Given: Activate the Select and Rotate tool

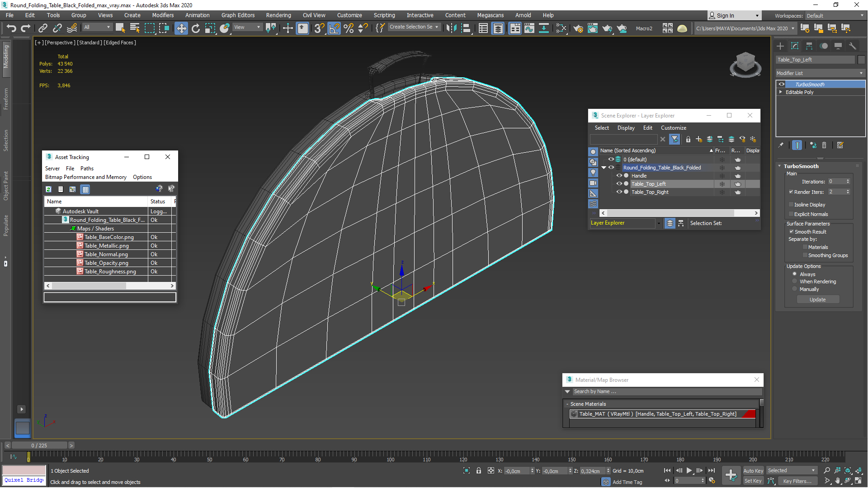Looking at the screenshot, I should click(x=196, y=28).
